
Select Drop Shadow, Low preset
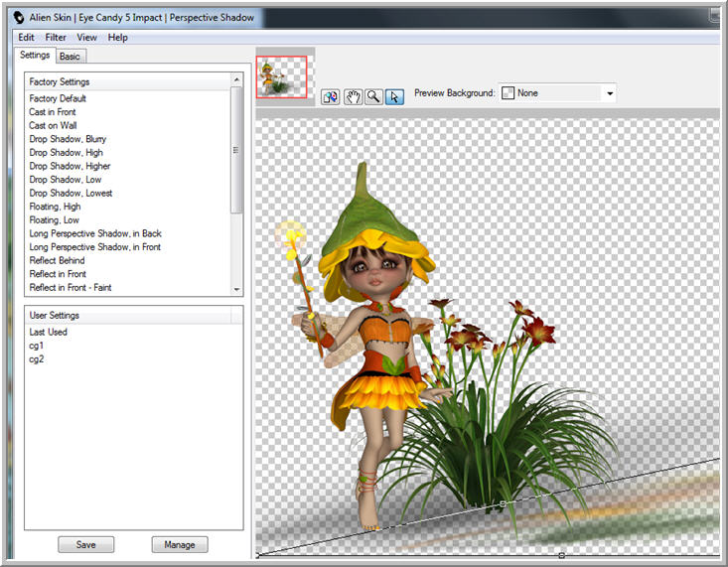[65, 180]
